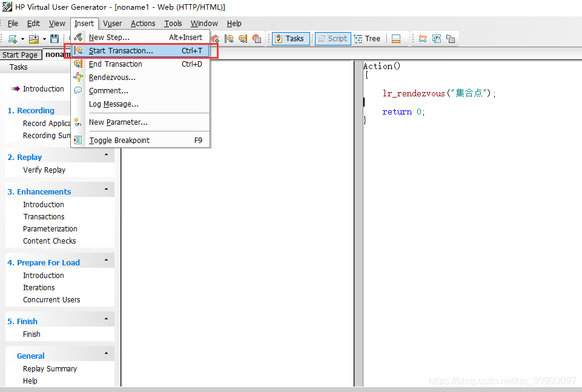Open the Verify Replay task

point(44,170)
